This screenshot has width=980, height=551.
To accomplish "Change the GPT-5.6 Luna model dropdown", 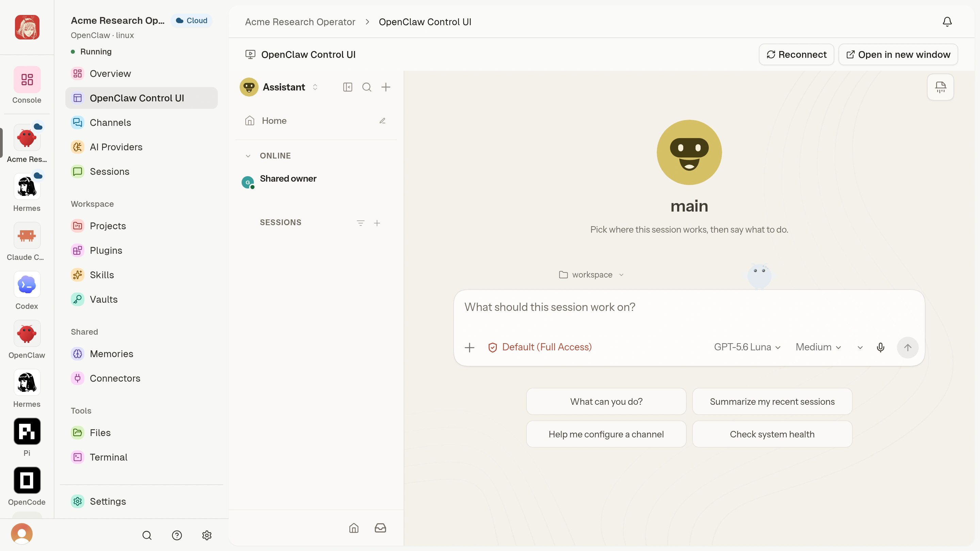I will click(x=747, y=347).
